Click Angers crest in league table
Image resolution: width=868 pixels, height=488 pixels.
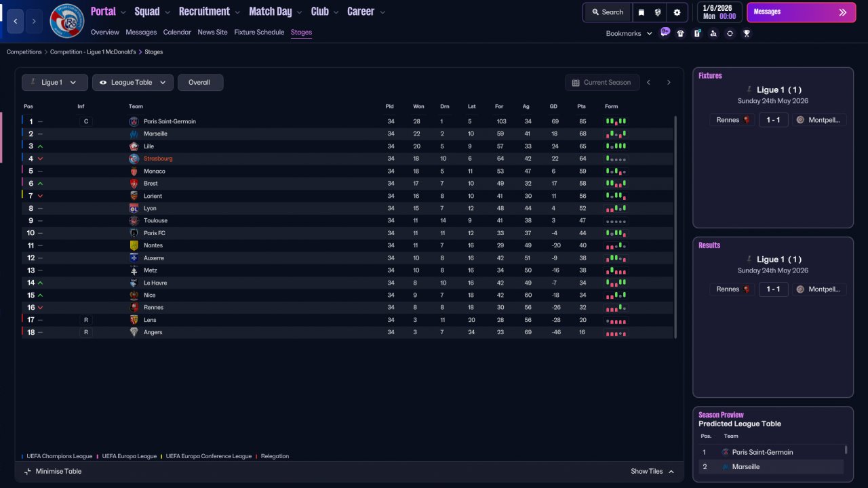134,332
